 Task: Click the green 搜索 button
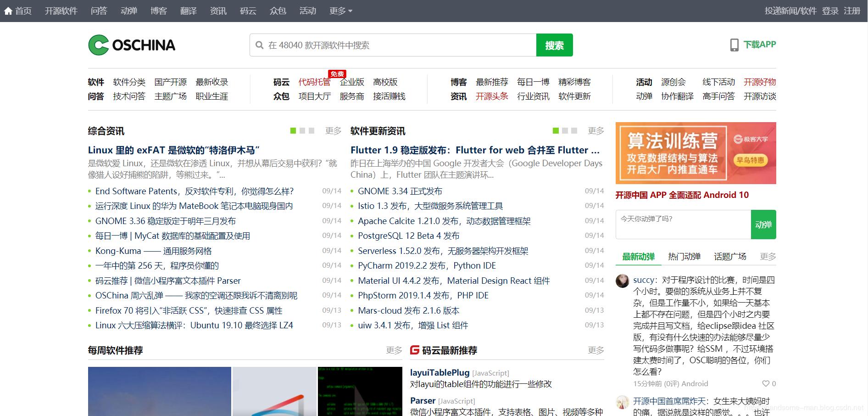[554, 45]
